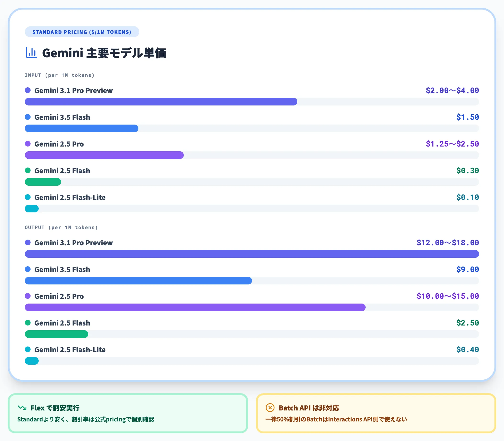
Task: Click the Gemini 2.5 Flash-Lite label under INPUT
Action: (70, 197)
